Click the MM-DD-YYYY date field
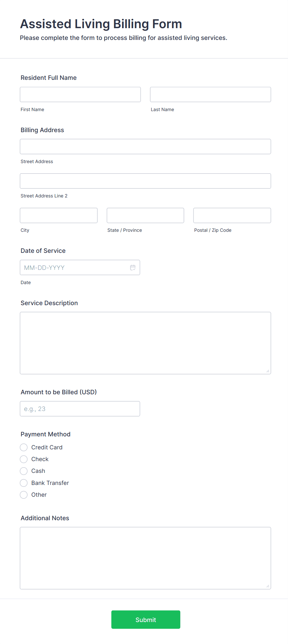This screenshot has width=288, height=644. [74, 268]
